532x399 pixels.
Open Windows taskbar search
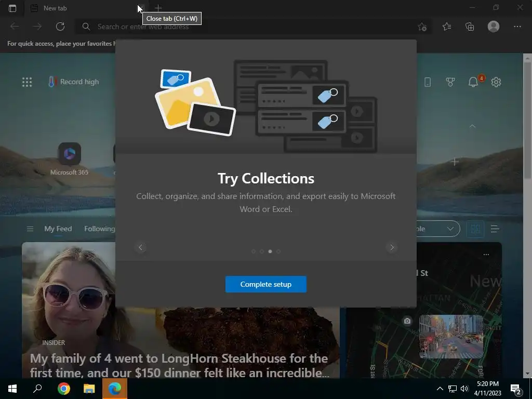coord(37,389)
